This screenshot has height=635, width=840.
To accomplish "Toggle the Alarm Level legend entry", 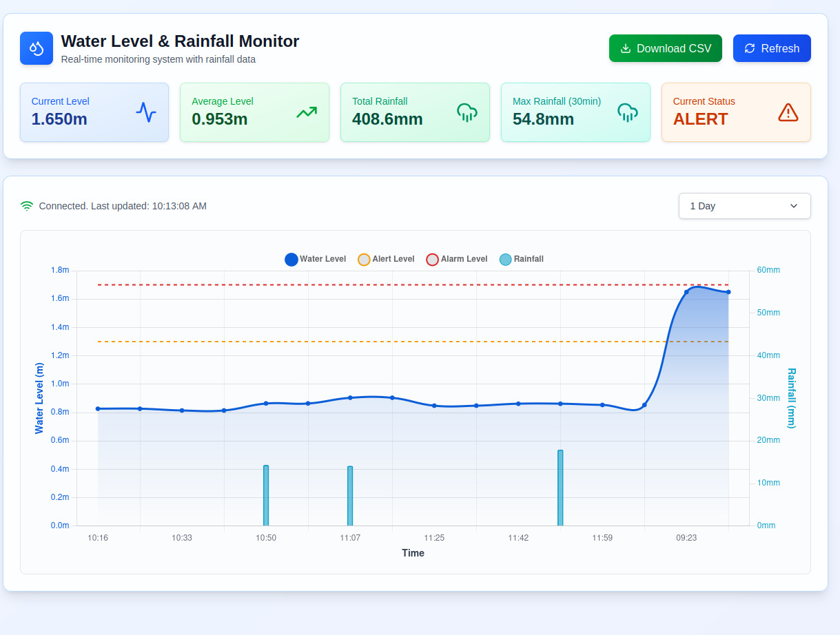I will [x=432, y=260].
